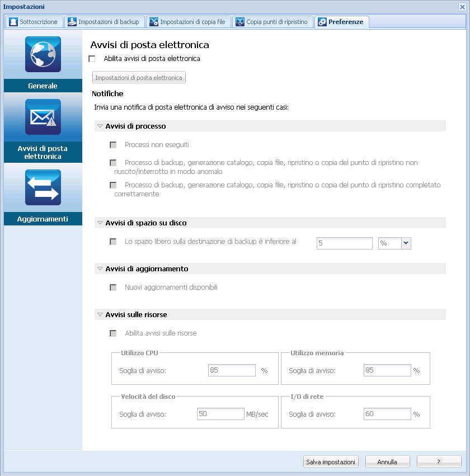This screenshot has height=476, width=470.
Task: Open the Generale globe icon
Action: coord(43,54)
